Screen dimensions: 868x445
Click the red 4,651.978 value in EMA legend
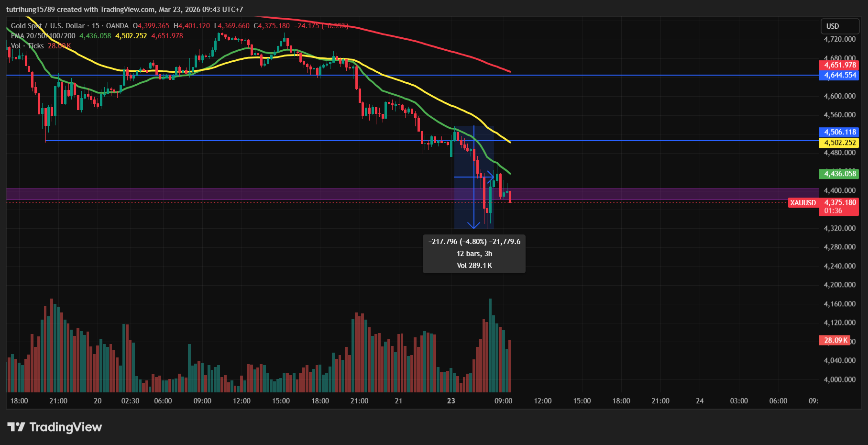click(x=167, y=36)
